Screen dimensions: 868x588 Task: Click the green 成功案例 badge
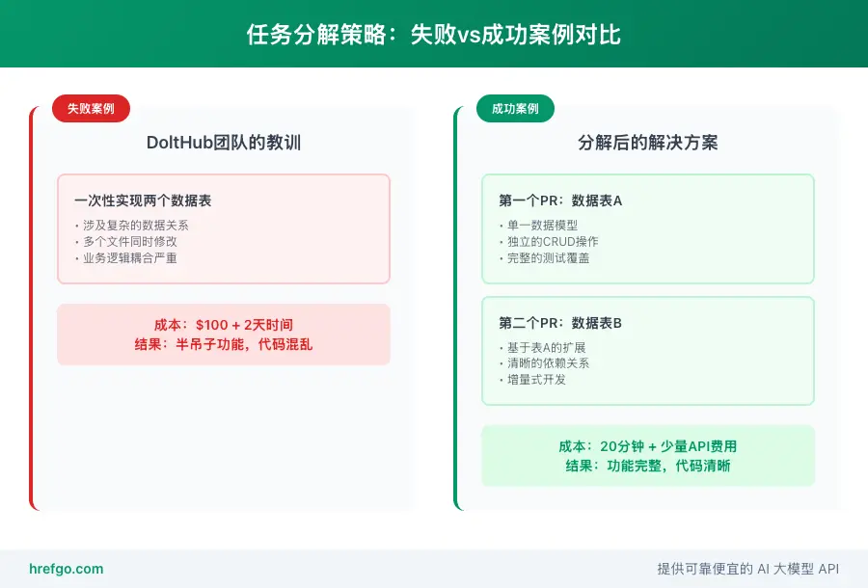pyautogui.click(x=515, y=108)
